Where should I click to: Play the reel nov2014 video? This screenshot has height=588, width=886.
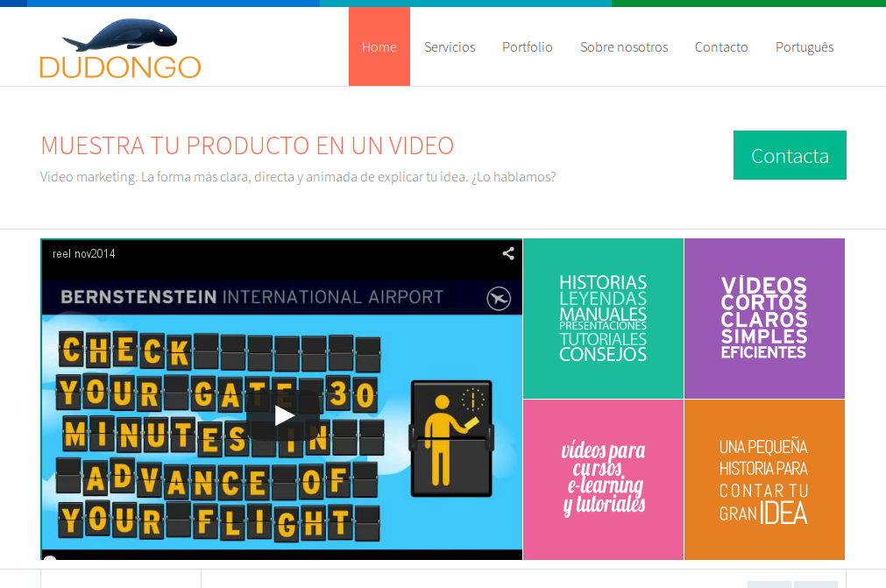coord(284,415)
